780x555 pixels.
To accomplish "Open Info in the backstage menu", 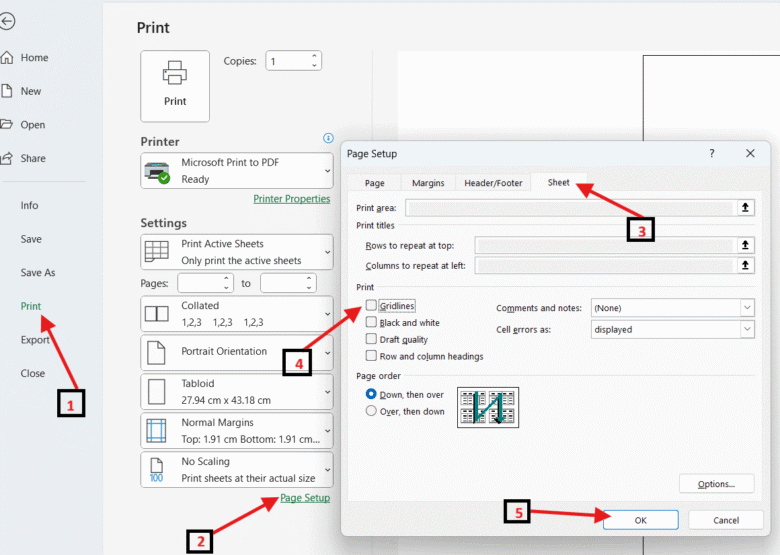I will tap(29, 205).
